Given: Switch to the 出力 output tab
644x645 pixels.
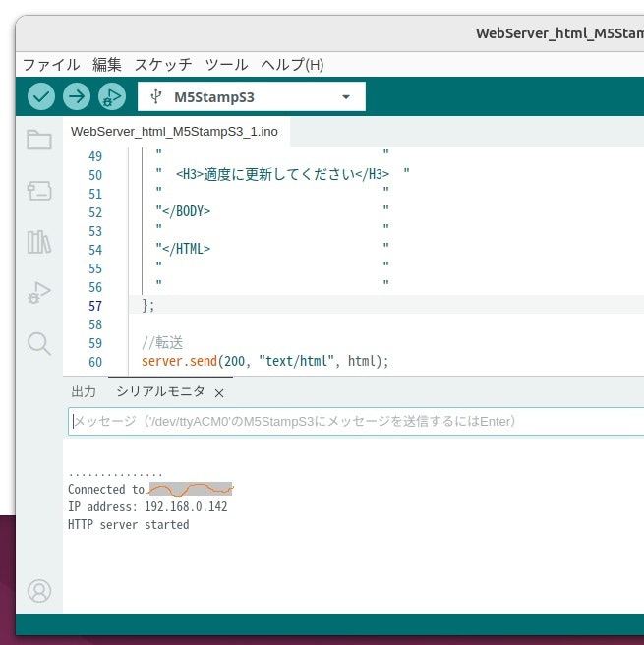Looking at the screenshot, I should (84, 391).
